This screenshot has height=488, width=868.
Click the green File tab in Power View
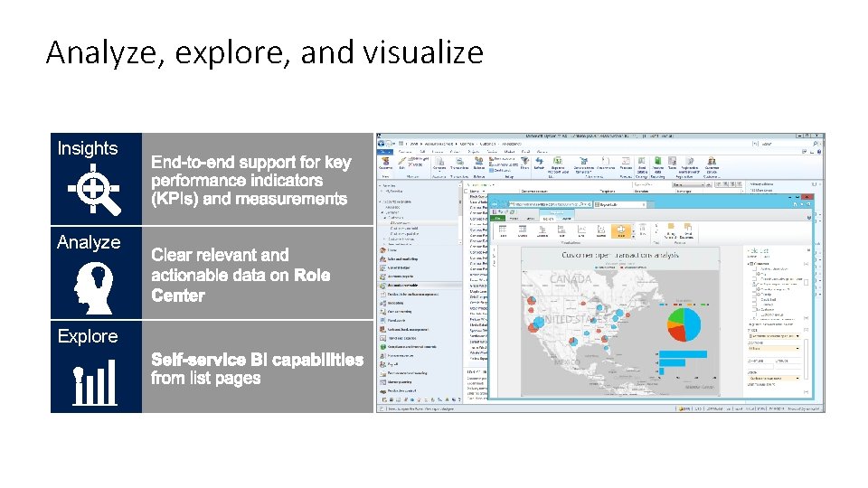499,219
